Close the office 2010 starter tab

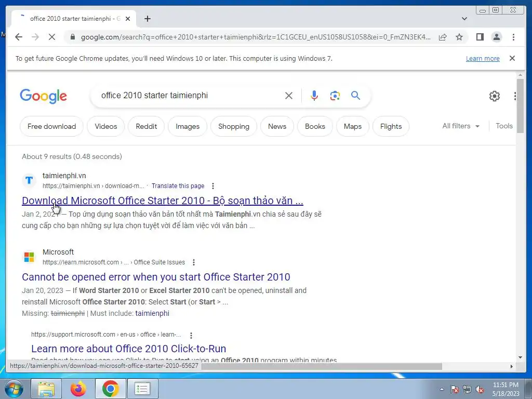[128, 19]
